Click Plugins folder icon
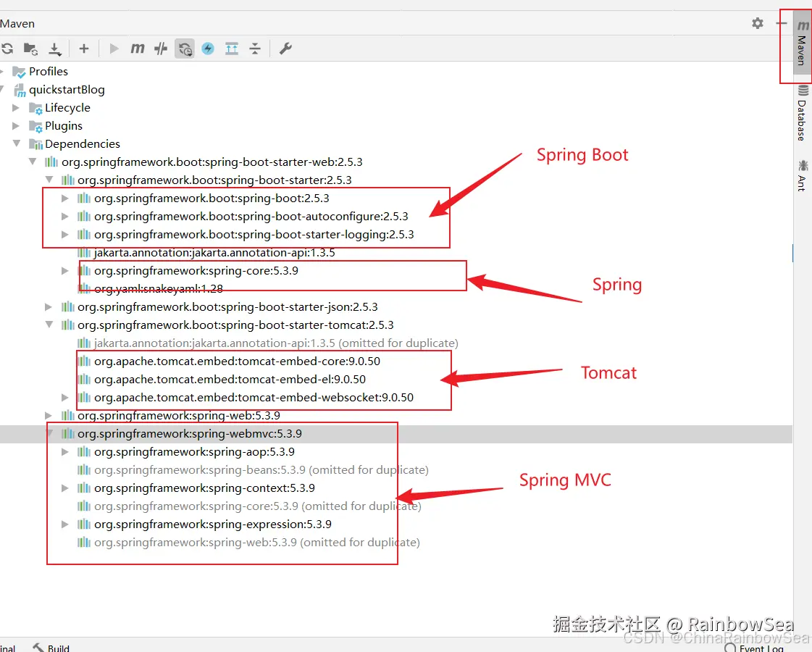 pos(35,126)
